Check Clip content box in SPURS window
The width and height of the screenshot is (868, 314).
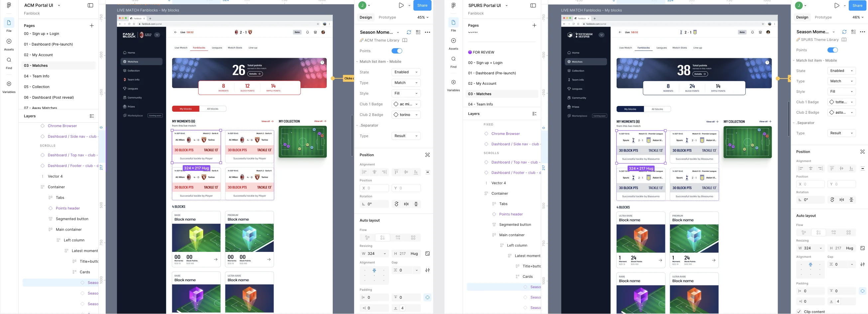799,312
